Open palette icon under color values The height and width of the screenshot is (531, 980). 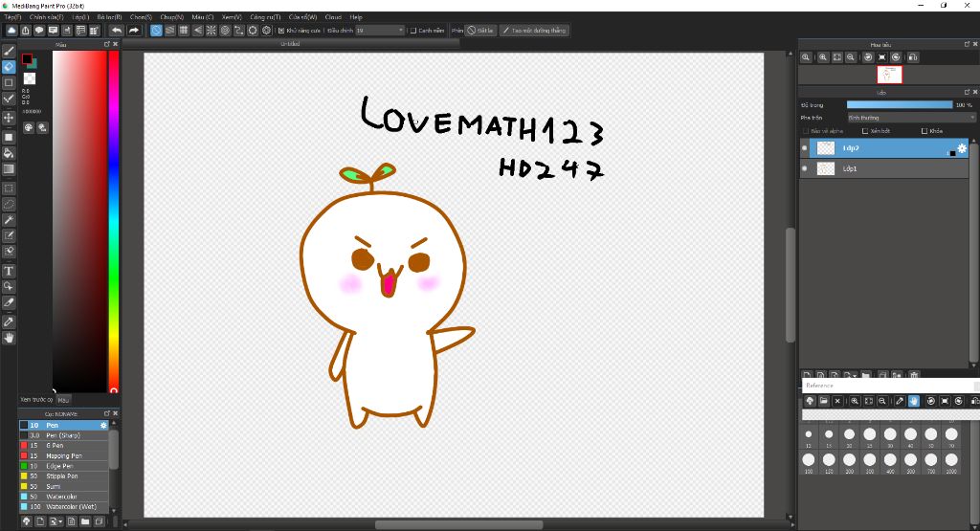(x=29, y=127)
